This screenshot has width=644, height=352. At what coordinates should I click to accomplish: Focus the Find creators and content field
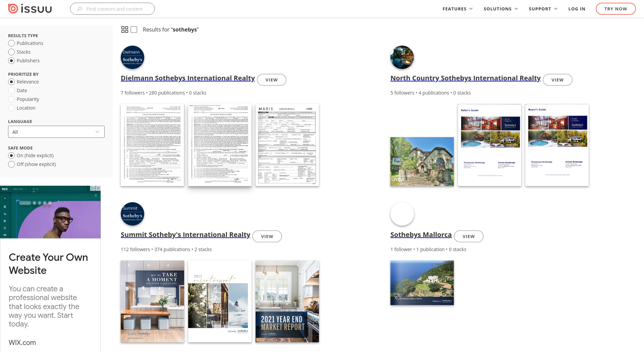(112, 9)
